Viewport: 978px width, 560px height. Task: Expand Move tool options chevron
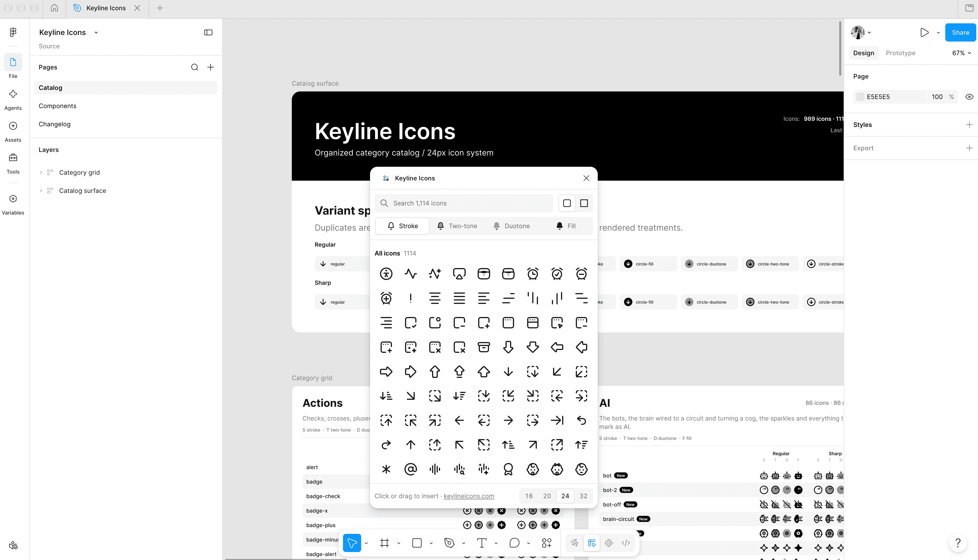coord(366,543)
